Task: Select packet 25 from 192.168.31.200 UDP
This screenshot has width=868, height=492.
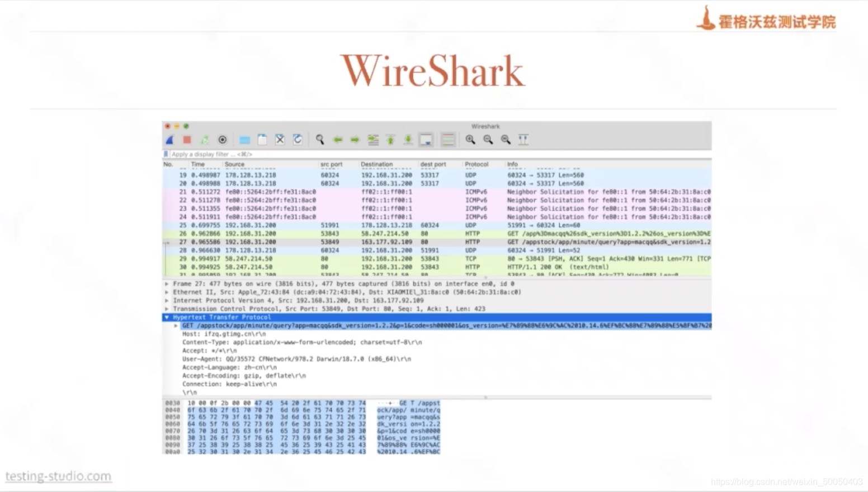Action: [437, 225]
